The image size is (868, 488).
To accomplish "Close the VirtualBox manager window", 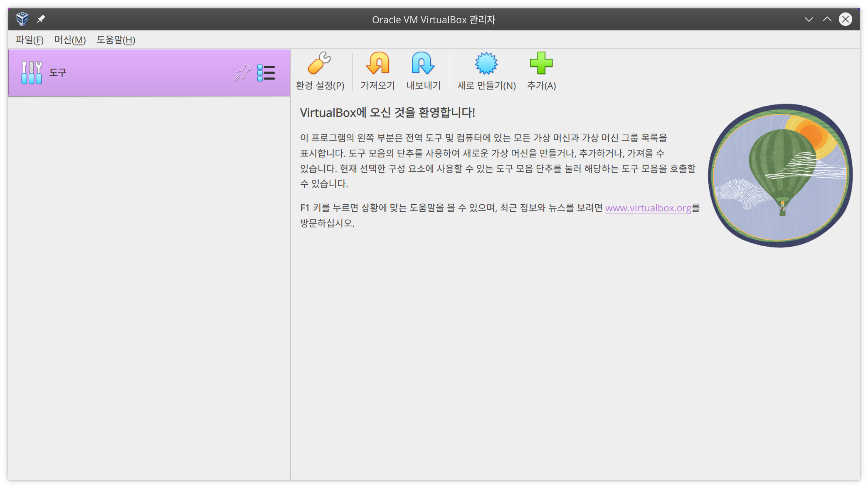I will pos(846,19).
